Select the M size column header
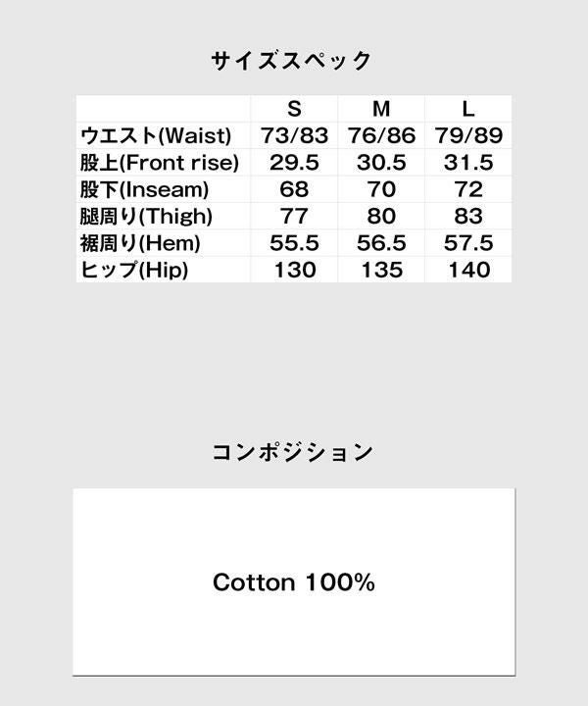The height and width of the screenshot is (706, 588). (381, 109)
